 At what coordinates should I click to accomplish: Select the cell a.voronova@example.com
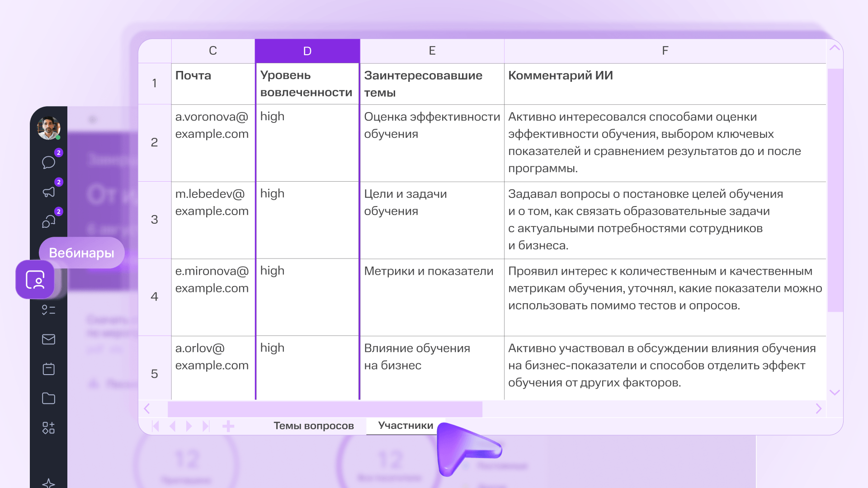click(x=213, y=143)
